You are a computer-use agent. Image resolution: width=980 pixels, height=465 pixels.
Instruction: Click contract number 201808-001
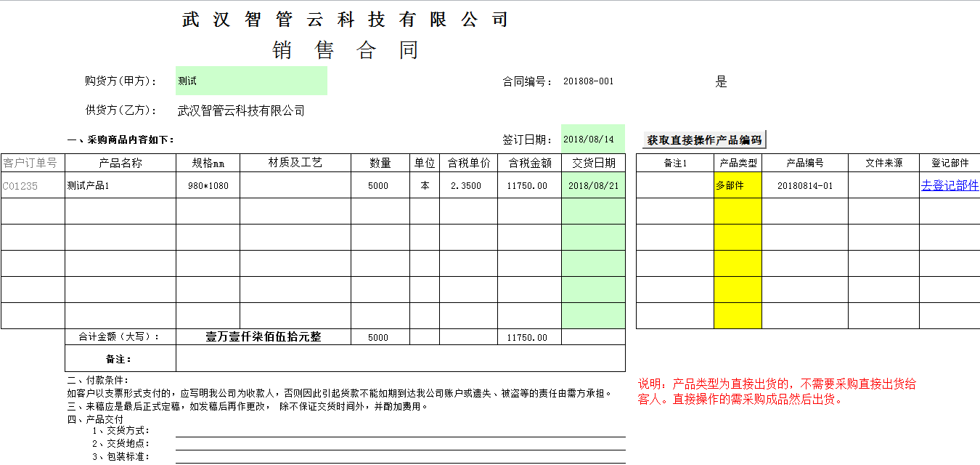pyautogui.click(x=588, y=81)
